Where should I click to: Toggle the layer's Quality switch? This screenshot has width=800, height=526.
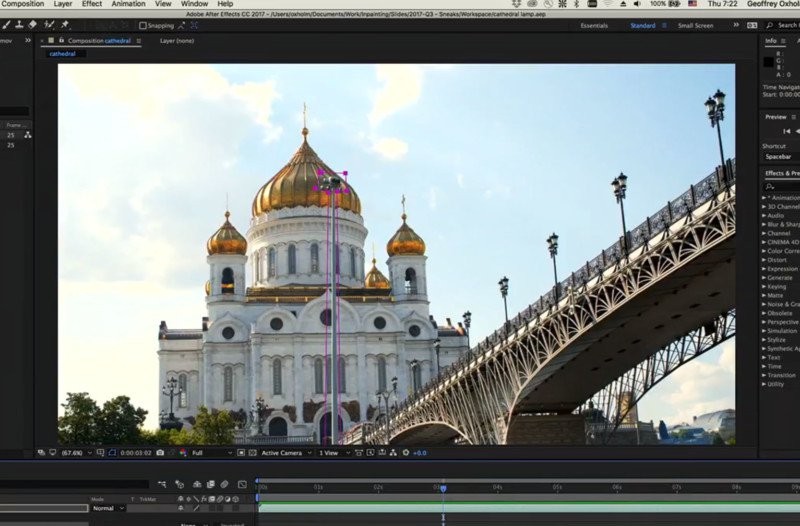pos(196,508)
